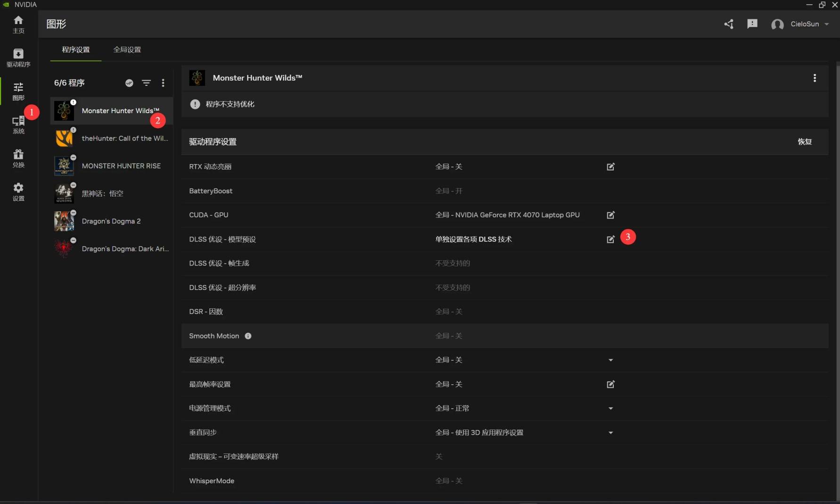840x504 pixels.
Task: Click Monster Hunter Wilds header game icon
Action: [x=197, y=78]
